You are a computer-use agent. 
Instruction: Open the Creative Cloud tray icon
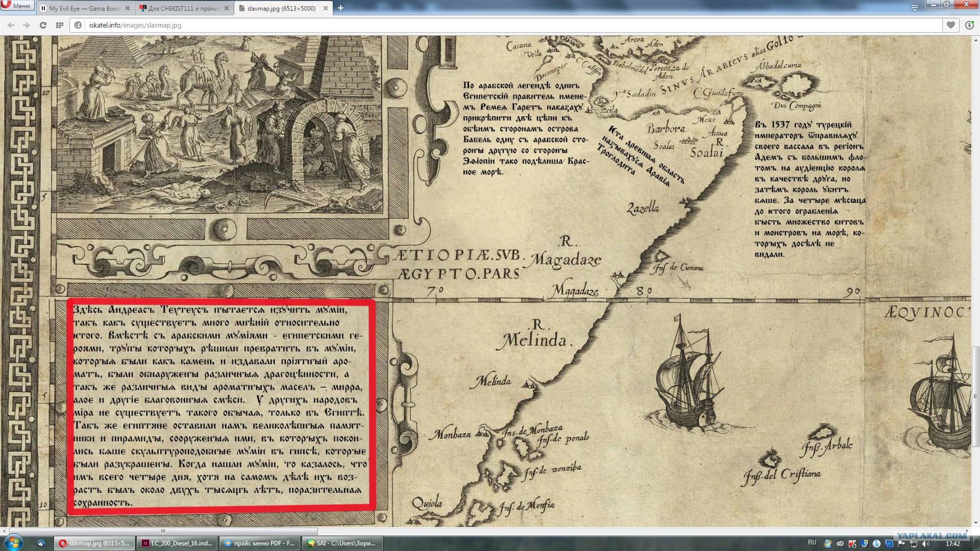[x=840, y=544]
